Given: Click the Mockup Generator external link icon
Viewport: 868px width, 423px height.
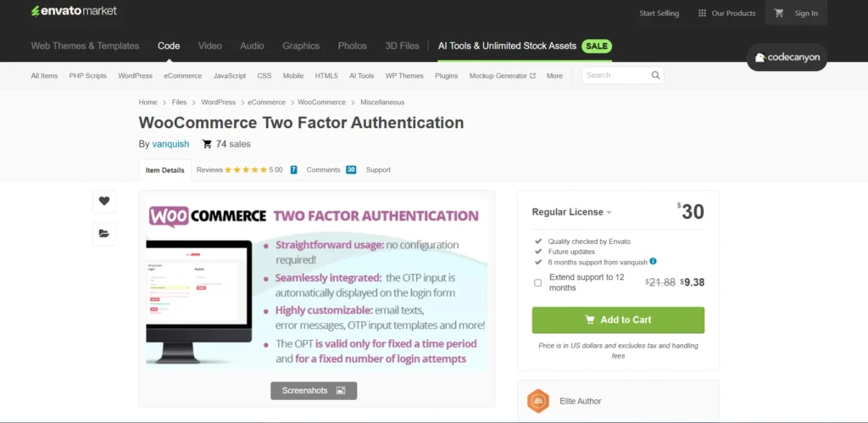Looking at the screenshot, I should click(532, 75).
